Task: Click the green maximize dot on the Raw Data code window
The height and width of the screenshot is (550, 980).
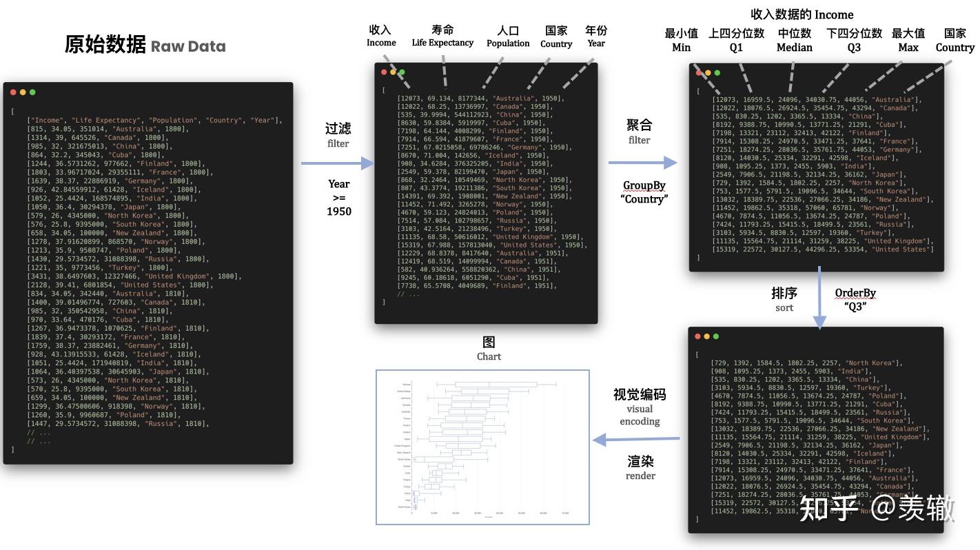Action: point(32,92)
